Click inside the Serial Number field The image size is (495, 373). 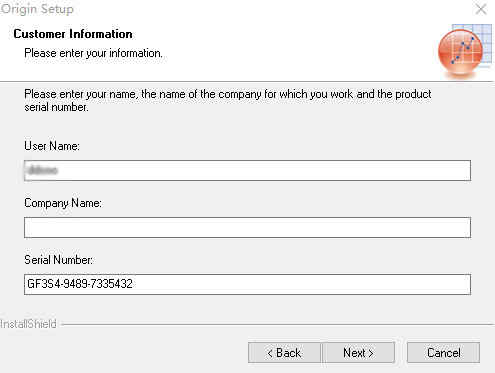(247, 284)
